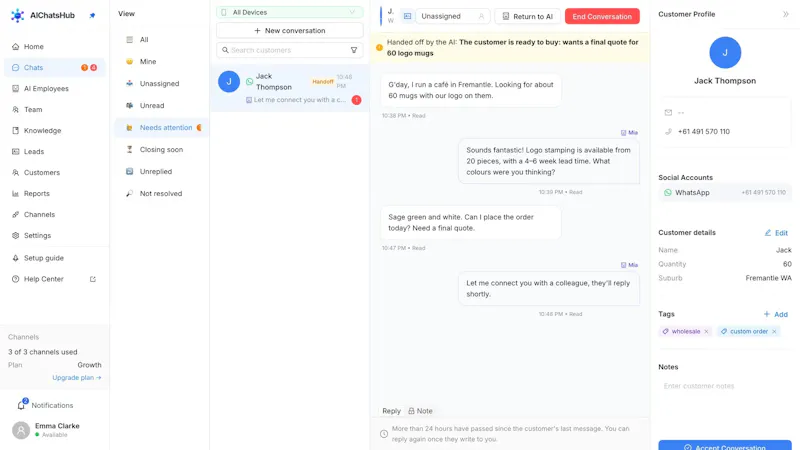The image size is (800, 450).
Task: Click the message about Sage green and white
Action: pyautogui.click(x=470, y=222)
